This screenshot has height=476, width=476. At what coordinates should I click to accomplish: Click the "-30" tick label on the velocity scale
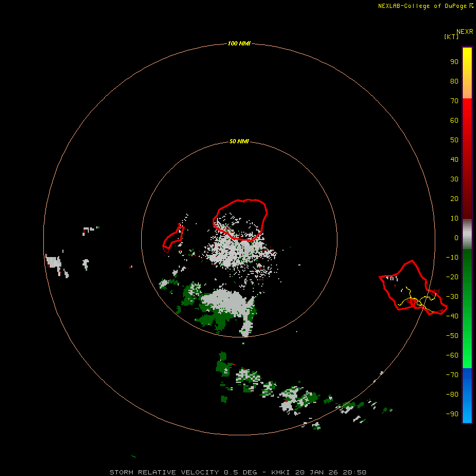(x=452, y=297)
